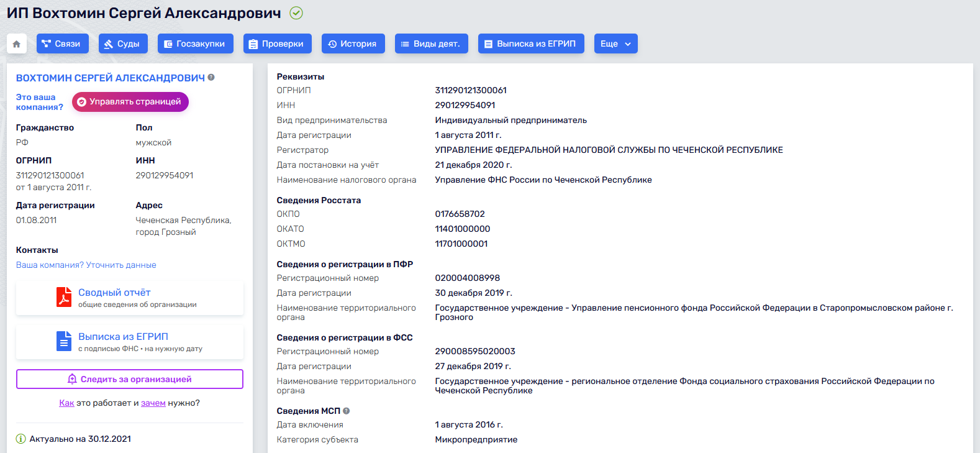Open Сводный отчёт link

click(x=114, y=292)
